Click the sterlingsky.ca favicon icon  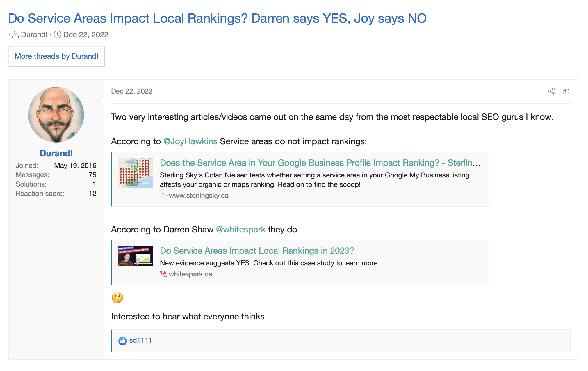pos(163,196)
